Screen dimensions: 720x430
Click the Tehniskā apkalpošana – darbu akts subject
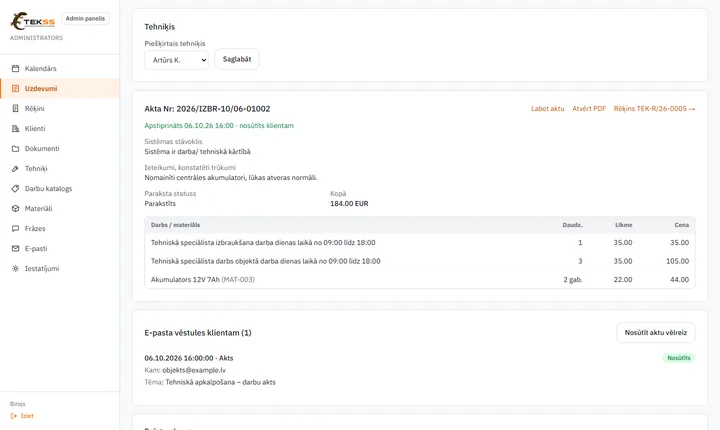click(220, 382)
